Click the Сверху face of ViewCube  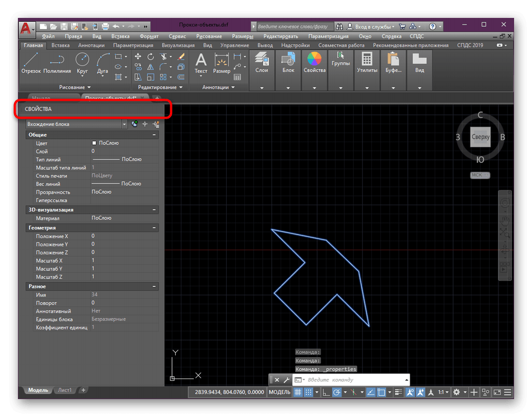tap(480, 137)
